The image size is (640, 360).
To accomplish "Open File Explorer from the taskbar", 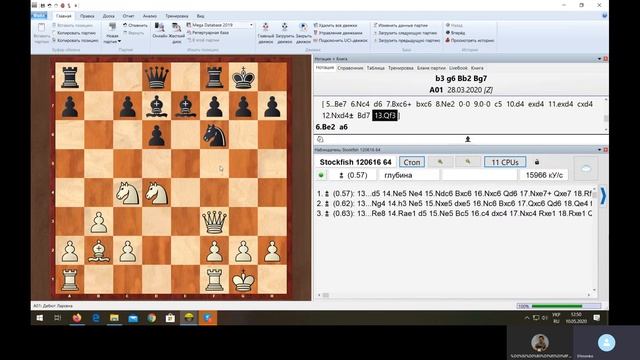I will pos(114,318).
